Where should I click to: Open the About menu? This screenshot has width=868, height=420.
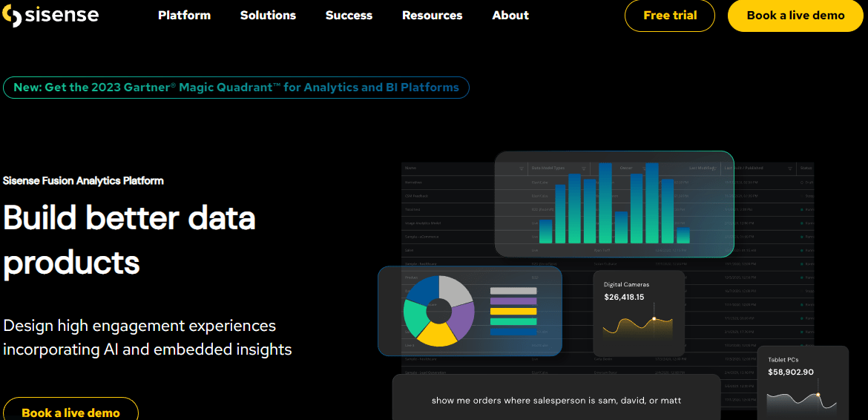pos(510,16)
